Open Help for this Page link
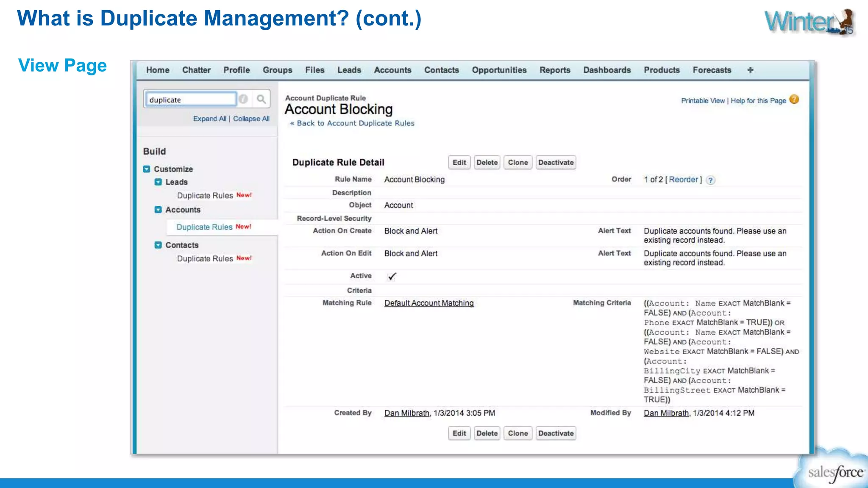 tap(758, 101)
